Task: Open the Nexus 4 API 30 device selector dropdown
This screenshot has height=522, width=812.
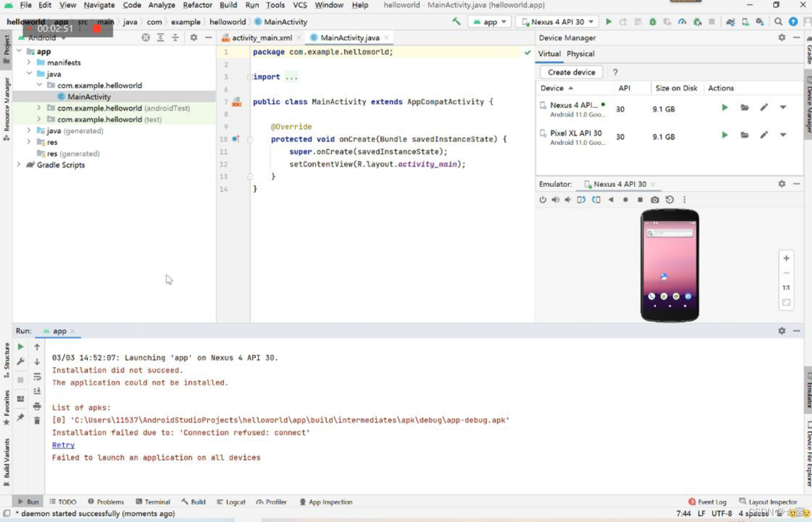Action: (558, 22)
